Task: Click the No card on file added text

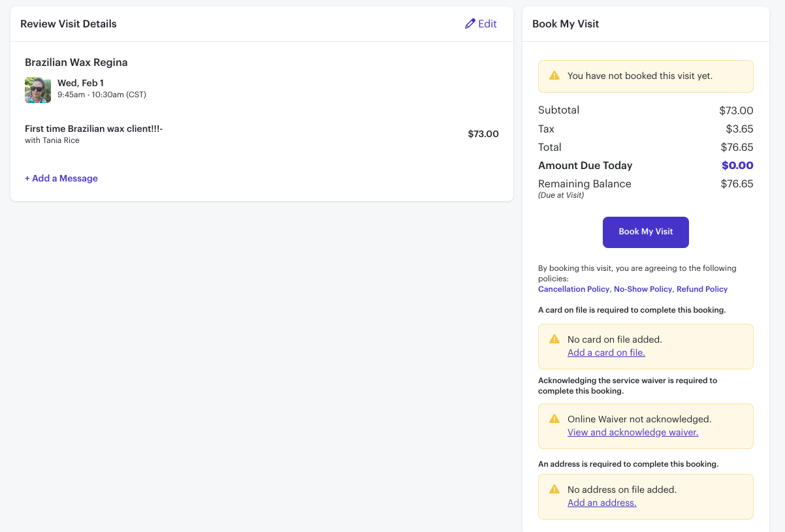Action: pyautogui.click(x=615, y=339)
